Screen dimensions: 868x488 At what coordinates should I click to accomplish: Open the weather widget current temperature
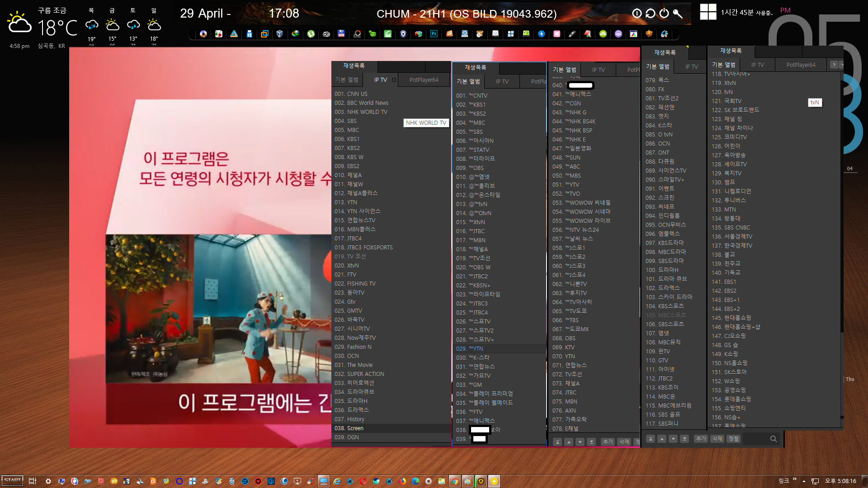(x=57, y=28)
